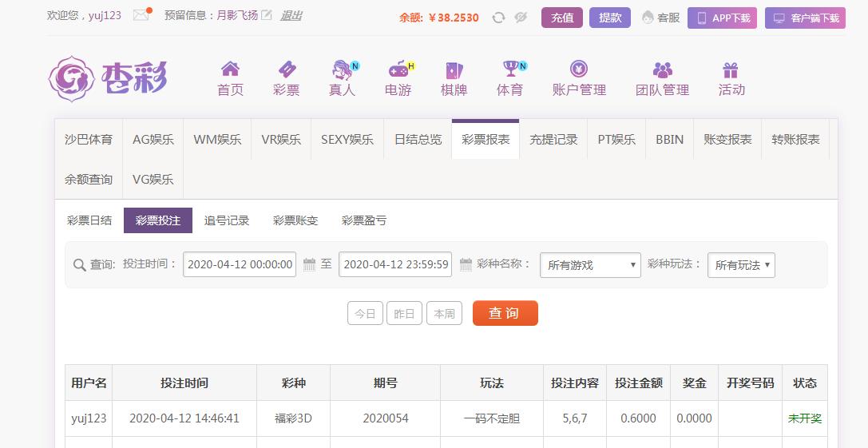The height and width of the screenshot is (448, 868).
Task: Open the 真人 live casino section
Action: pyautogui.click(x=342, y=78)
